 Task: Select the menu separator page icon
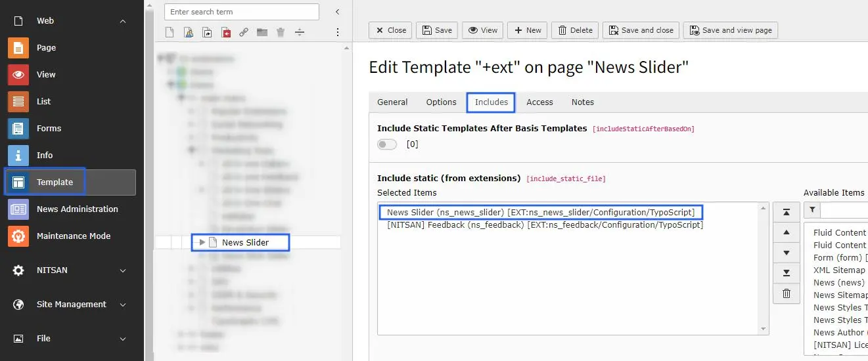pos(299,32)
